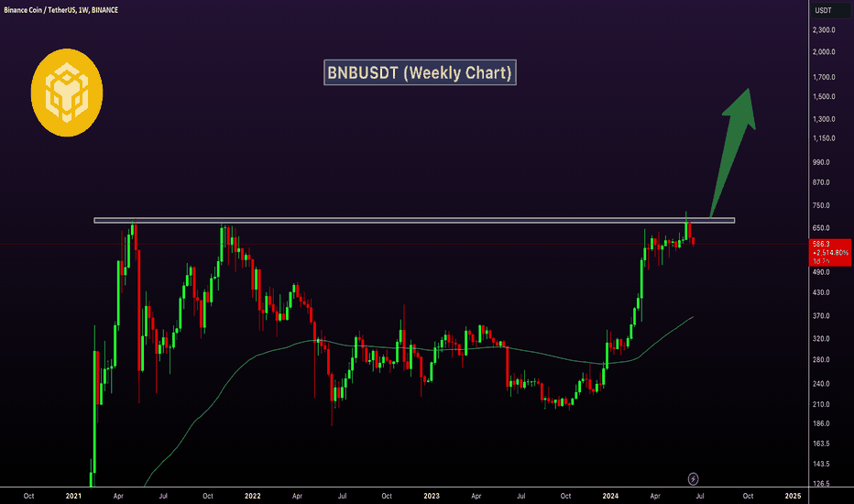Click the 186.0 price axis label

coord(821,423)
